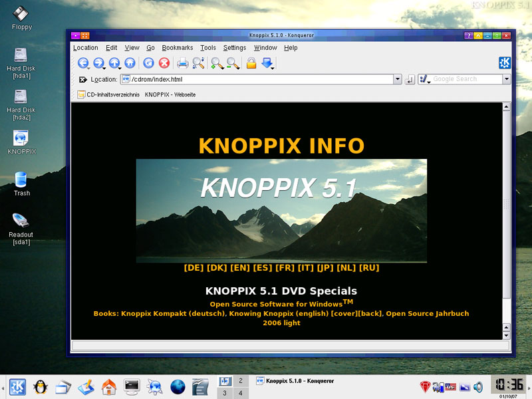Click the KDE gear throbber beside the toolbar
Screen dimensions: 532x399
point(504,63)
